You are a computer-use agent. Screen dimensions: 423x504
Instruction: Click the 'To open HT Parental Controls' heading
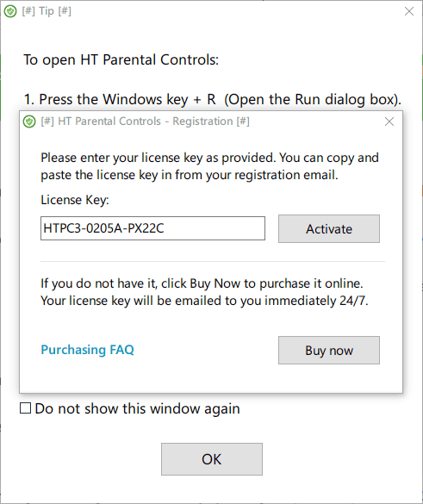pyautogui.click(x=121, y=59)
